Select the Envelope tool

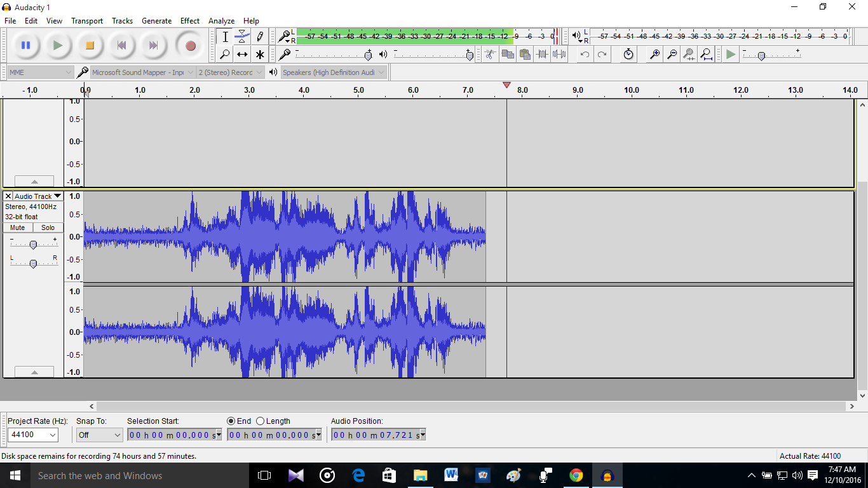(x=242, y=37)
